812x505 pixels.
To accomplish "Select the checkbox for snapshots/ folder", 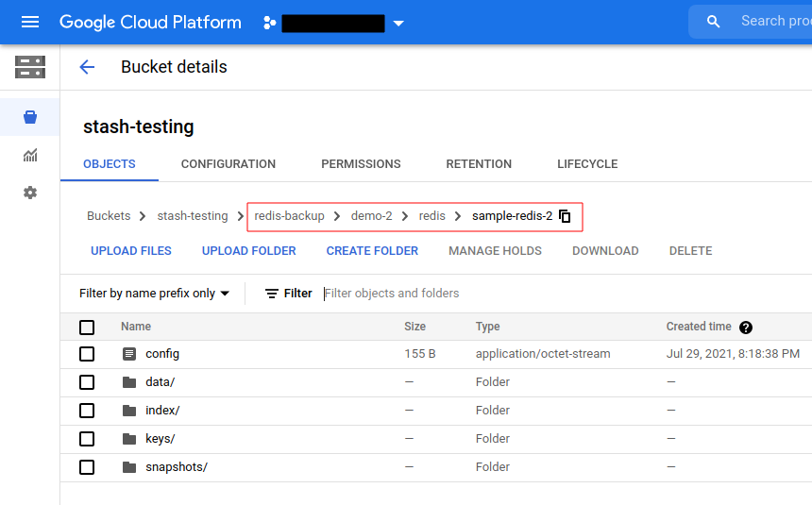I will pyautogui.click(x=87, y=467).
